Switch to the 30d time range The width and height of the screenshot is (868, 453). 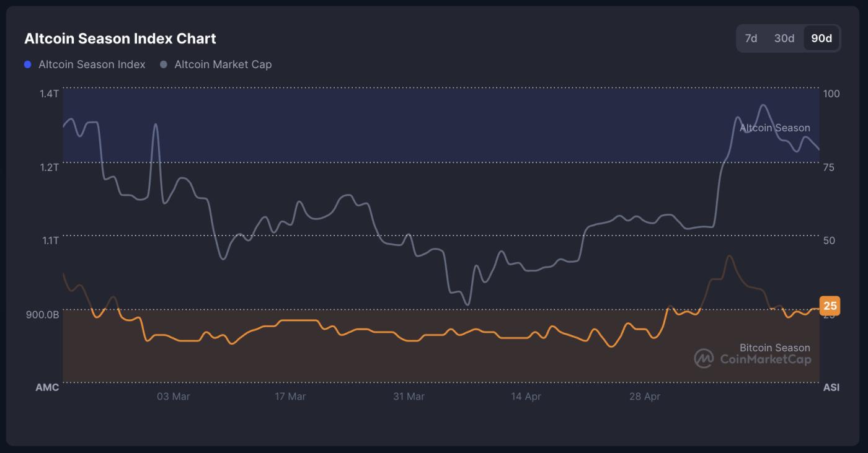click(784, 38)
